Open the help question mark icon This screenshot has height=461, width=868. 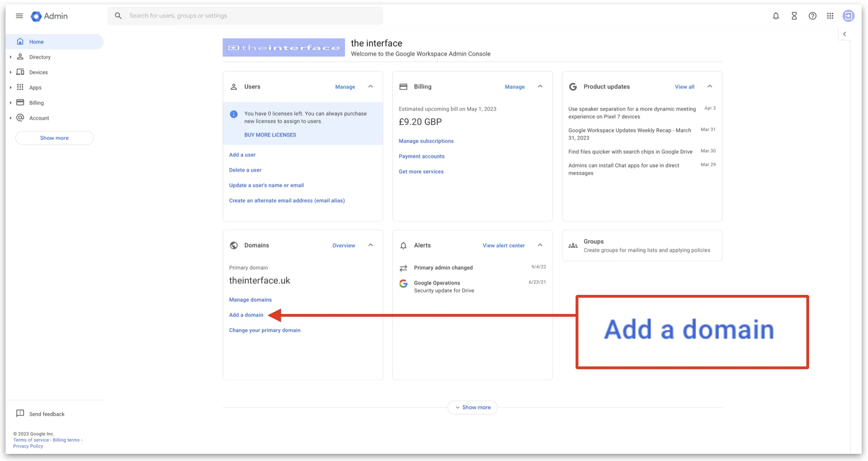[812, 16]
